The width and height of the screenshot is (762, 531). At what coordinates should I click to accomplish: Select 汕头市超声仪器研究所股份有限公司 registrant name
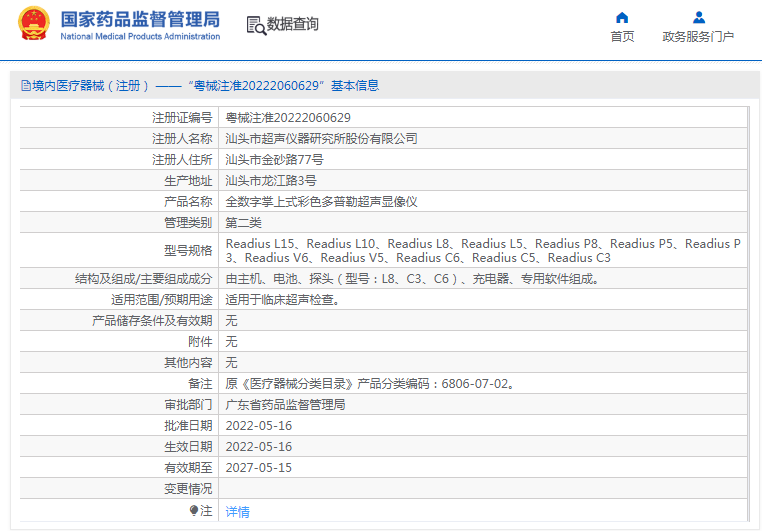point(321,139)
